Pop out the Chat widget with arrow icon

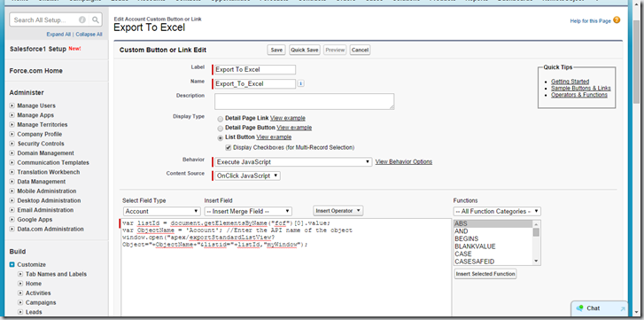coord(623,308)
